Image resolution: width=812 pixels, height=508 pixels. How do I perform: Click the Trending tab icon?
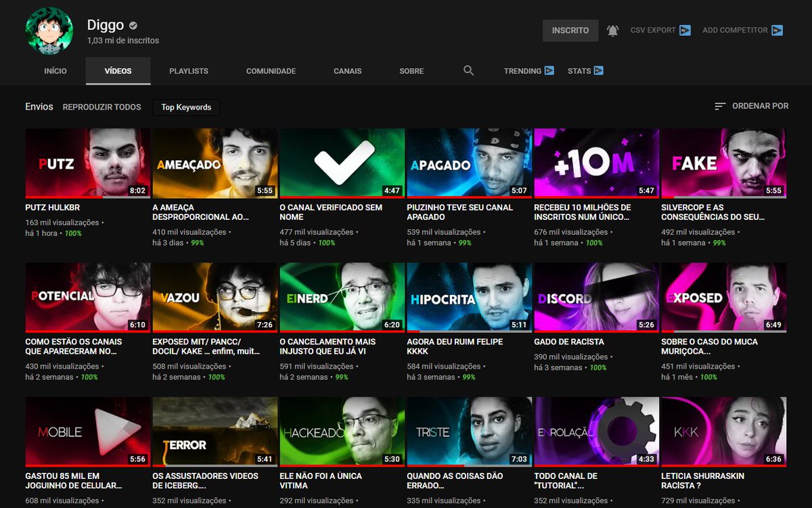click(549, 70)
